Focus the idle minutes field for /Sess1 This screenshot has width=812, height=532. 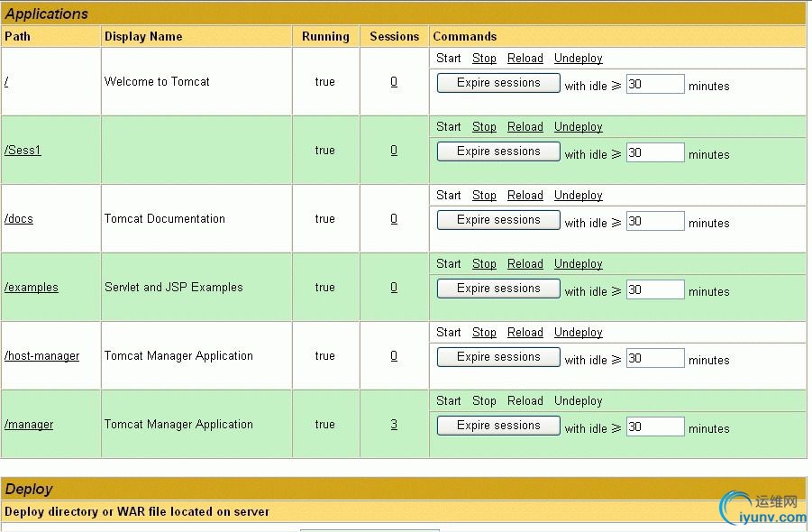(655, 152)
